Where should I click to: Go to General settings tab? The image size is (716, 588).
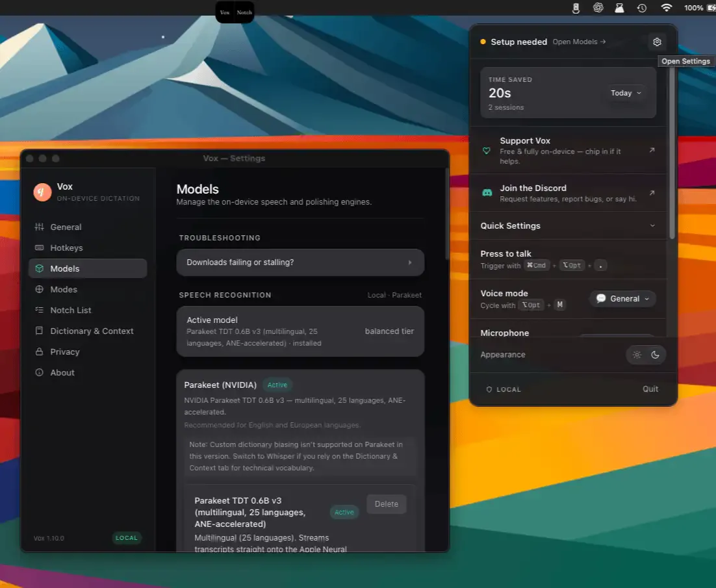[x=88, y=227]
